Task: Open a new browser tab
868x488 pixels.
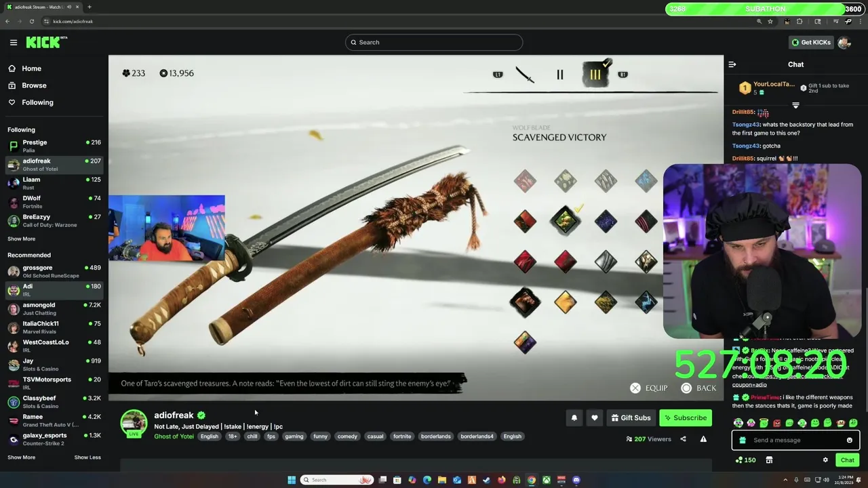Action: (90, 7)
